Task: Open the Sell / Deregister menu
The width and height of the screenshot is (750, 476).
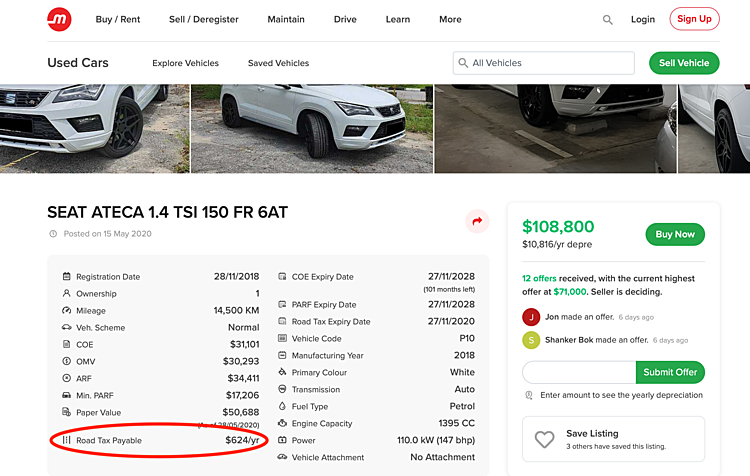Action: click(x=204, y=20)
